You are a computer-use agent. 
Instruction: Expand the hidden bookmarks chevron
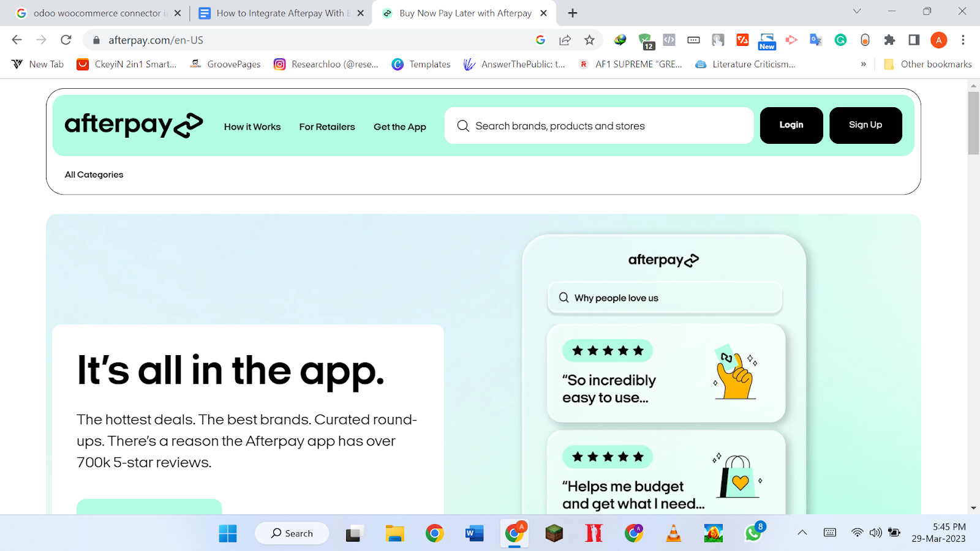pyautogui.click(x=863, y=64)
